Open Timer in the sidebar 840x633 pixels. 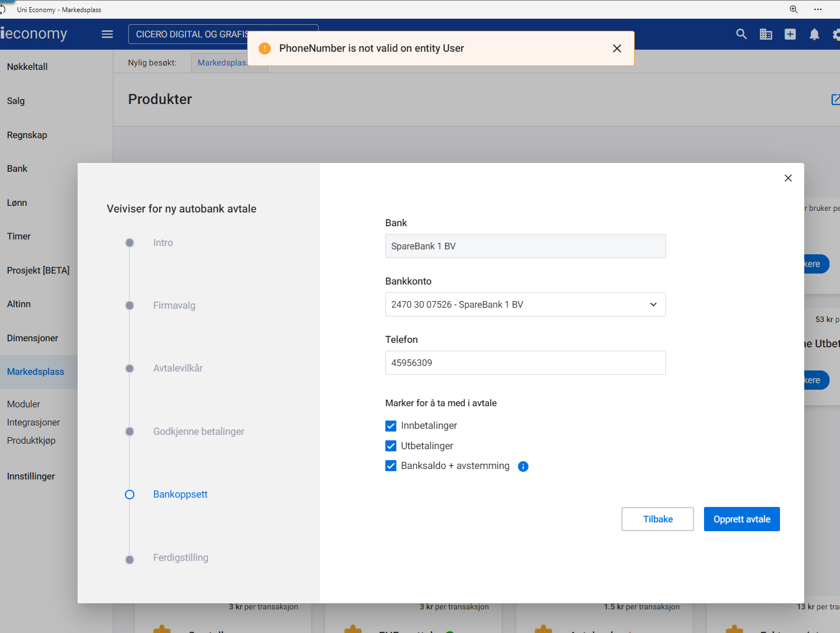pyautogui.click(x=19, y=236)
